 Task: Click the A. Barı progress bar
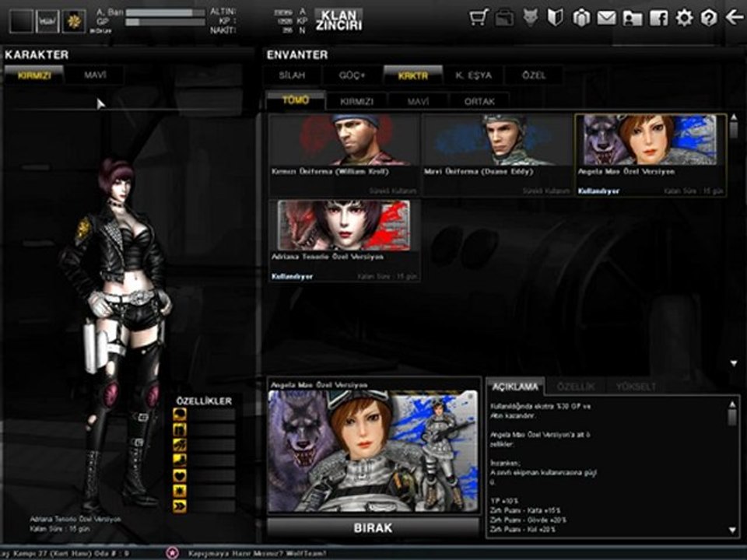pyautogui.click(x=165, y=12)
